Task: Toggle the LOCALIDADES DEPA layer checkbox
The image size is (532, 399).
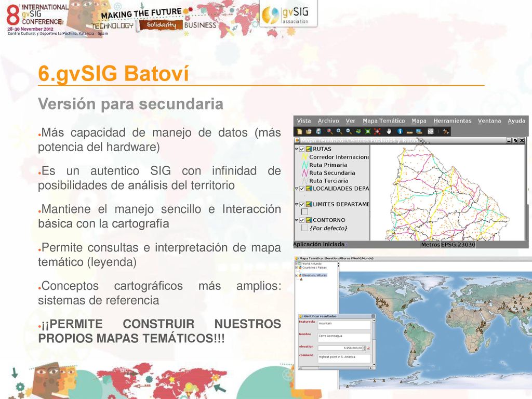Action: 302,188
